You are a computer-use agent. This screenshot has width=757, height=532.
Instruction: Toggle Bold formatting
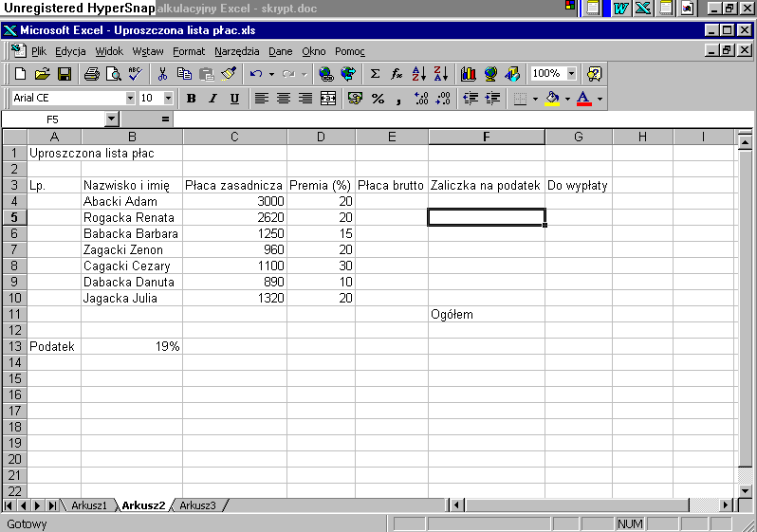tap(191, 99)
